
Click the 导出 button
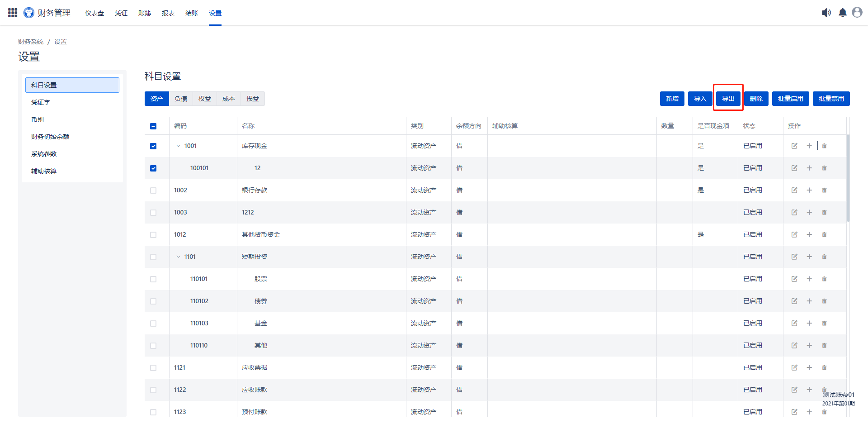pyautogui.click(x=728, y=99)
